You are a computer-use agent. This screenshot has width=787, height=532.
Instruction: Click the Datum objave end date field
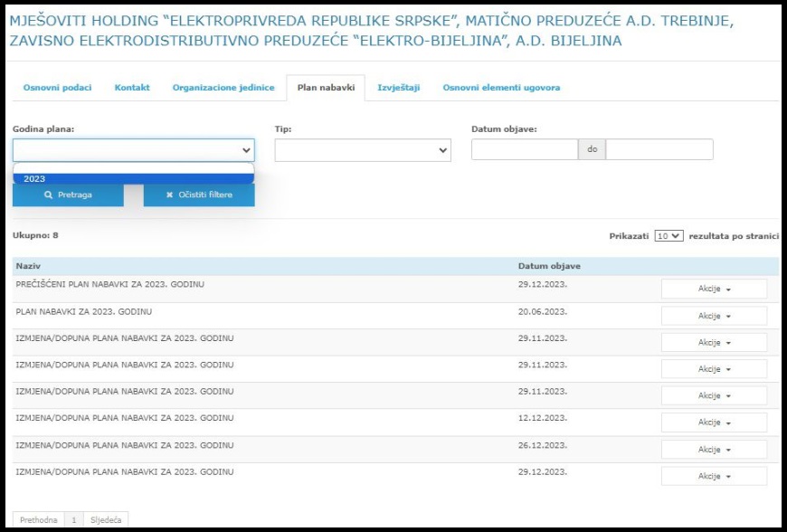click(x=659, y=149)
